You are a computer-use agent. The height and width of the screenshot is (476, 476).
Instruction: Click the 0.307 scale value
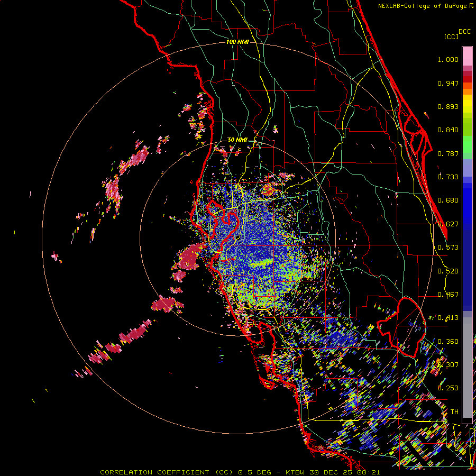tap(448, 365)
